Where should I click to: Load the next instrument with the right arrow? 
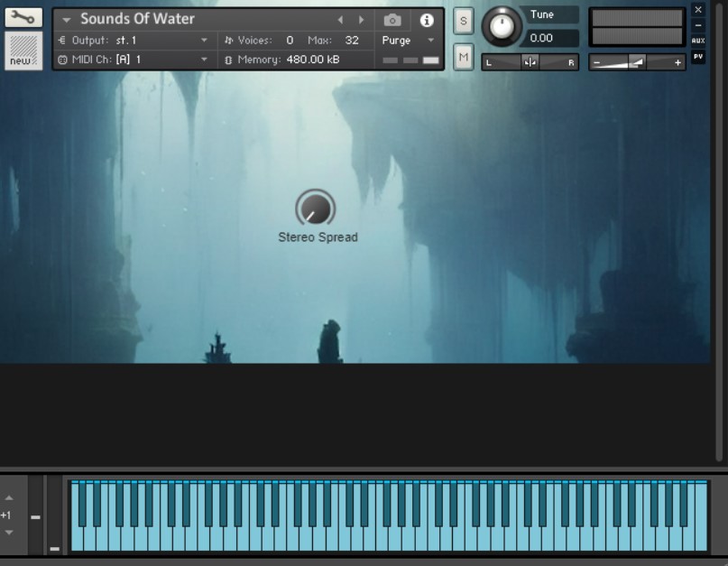point(361,20)
